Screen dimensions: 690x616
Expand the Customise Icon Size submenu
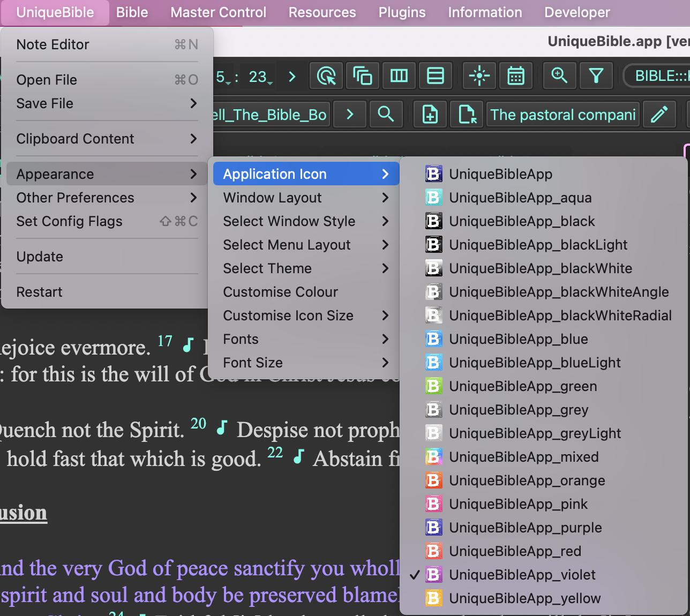[x=306, y=315]
